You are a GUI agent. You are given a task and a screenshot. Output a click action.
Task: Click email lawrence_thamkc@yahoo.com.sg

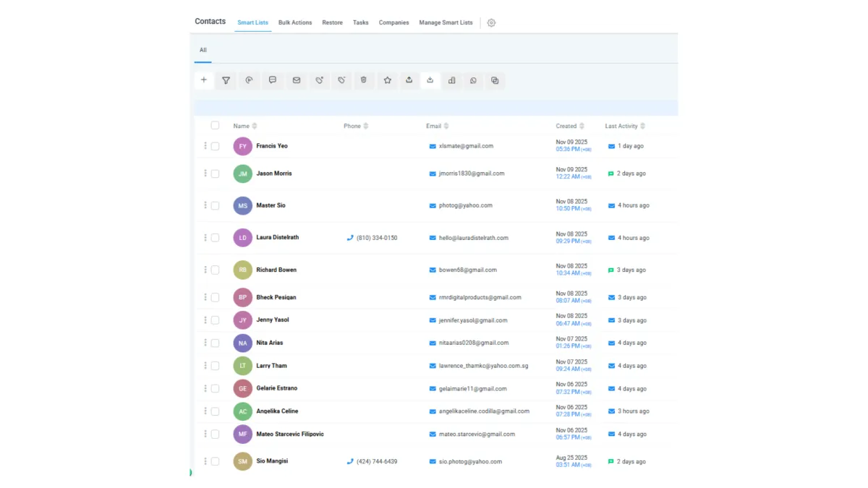484,366
